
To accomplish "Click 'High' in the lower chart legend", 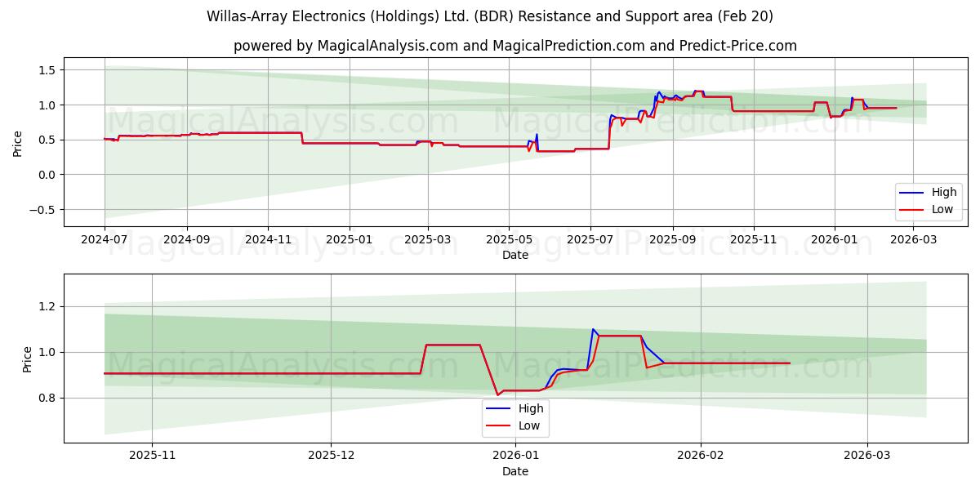I will [x=531, y=409].
